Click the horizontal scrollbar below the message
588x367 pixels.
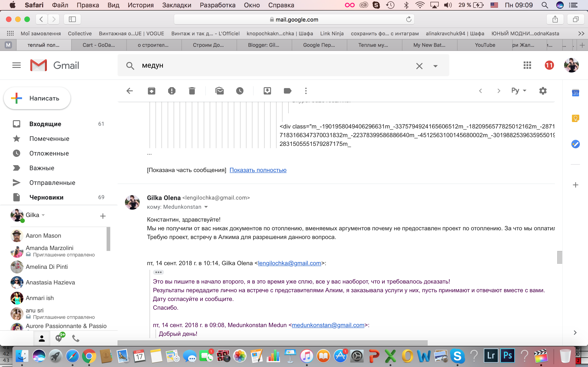pyautogui.click(x=272, y=343)
